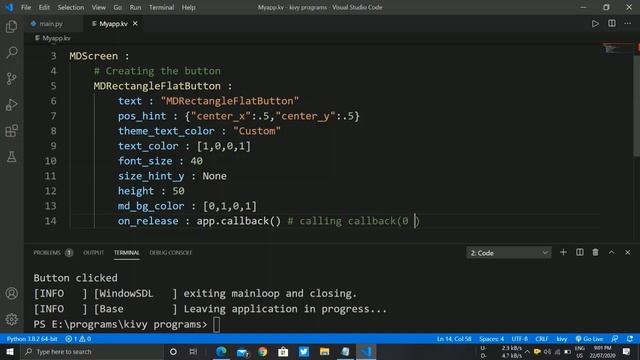
Task: Change encoding via UTF-8 status item
Action: click(x=520, y=339)
